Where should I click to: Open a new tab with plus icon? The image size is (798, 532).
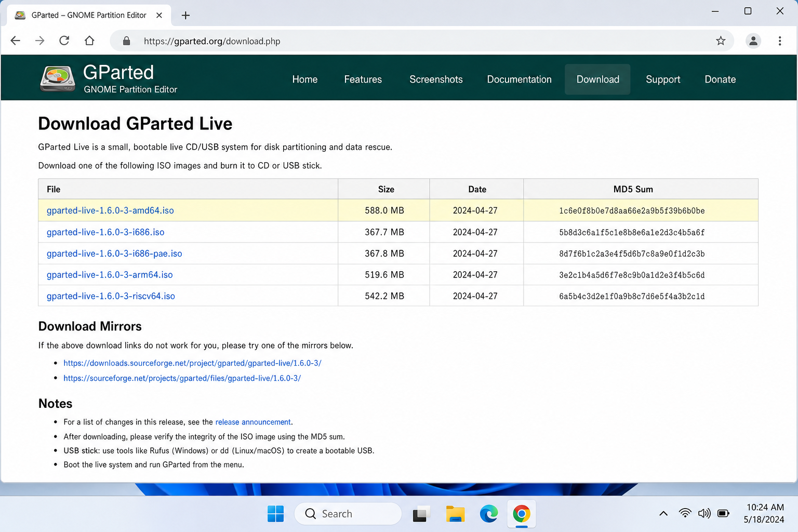coord(185,15)
